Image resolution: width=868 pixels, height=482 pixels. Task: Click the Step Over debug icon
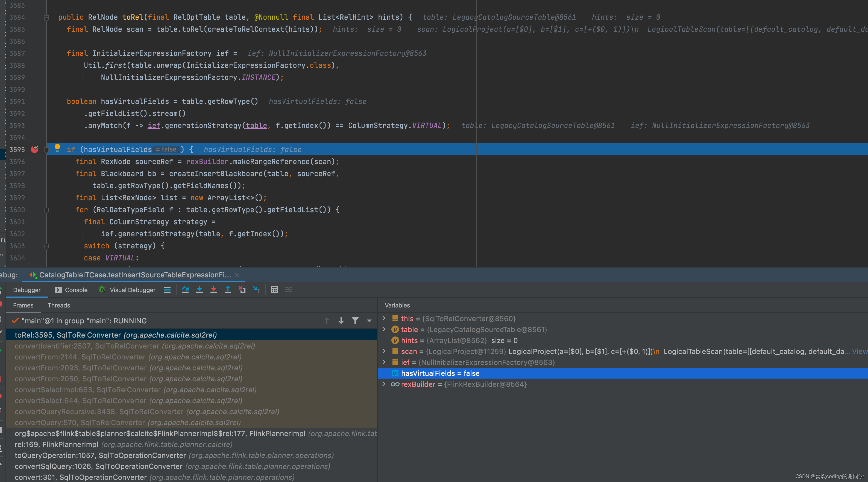[x=185, y=289]
